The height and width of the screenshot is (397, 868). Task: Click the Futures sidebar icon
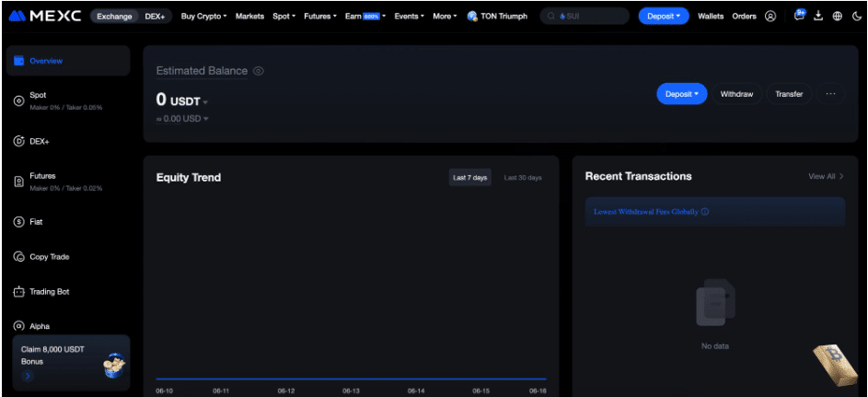18,181
